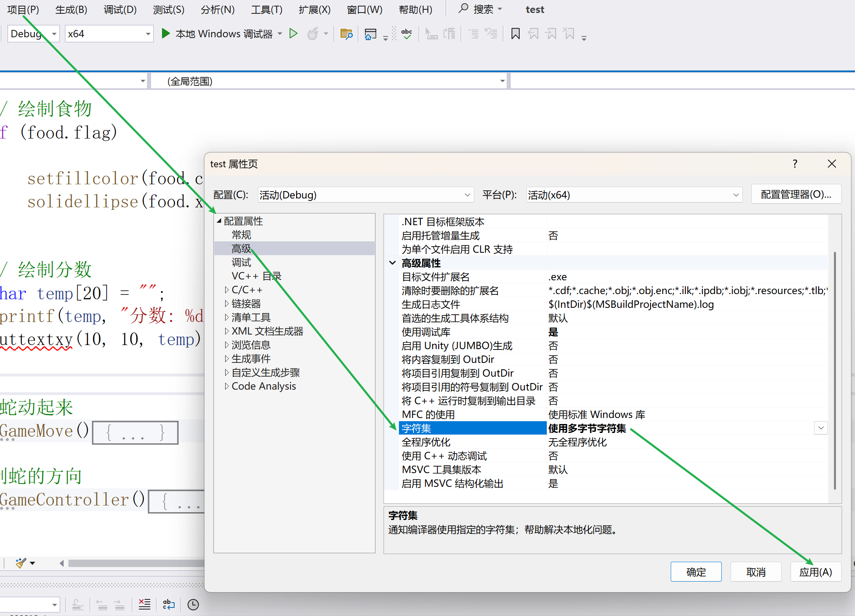
Task: Close the test property pages dialog
Action: 832,164
